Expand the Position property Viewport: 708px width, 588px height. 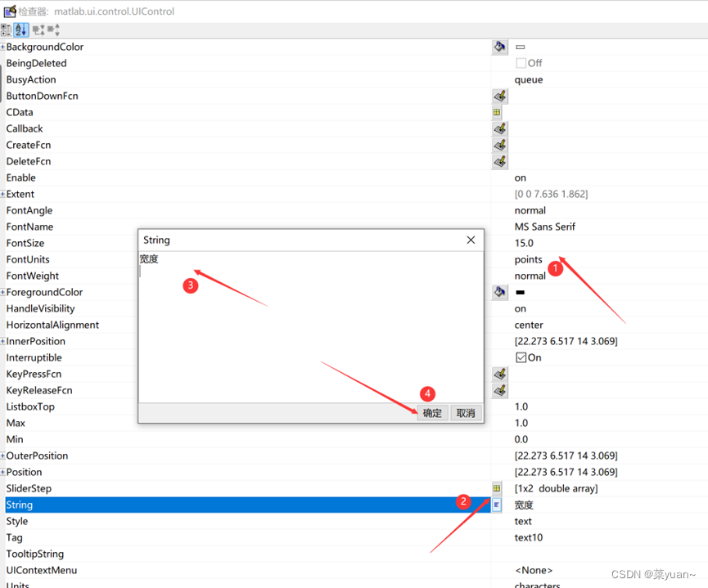pos(2,472)
